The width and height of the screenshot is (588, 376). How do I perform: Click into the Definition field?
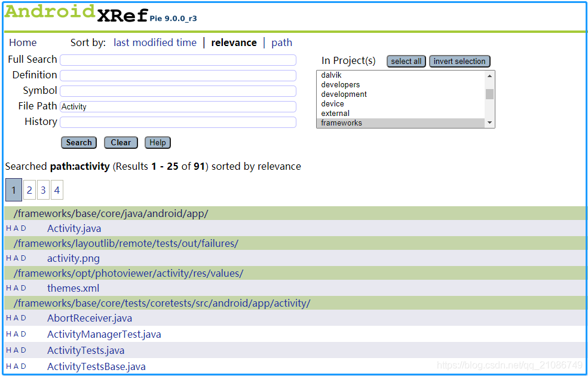point(178,75)
